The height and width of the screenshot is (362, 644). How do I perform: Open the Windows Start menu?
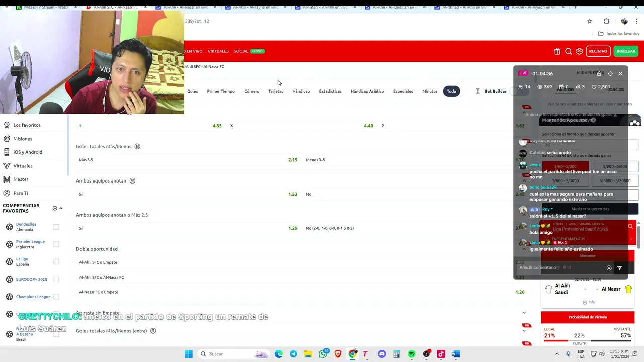188,354
